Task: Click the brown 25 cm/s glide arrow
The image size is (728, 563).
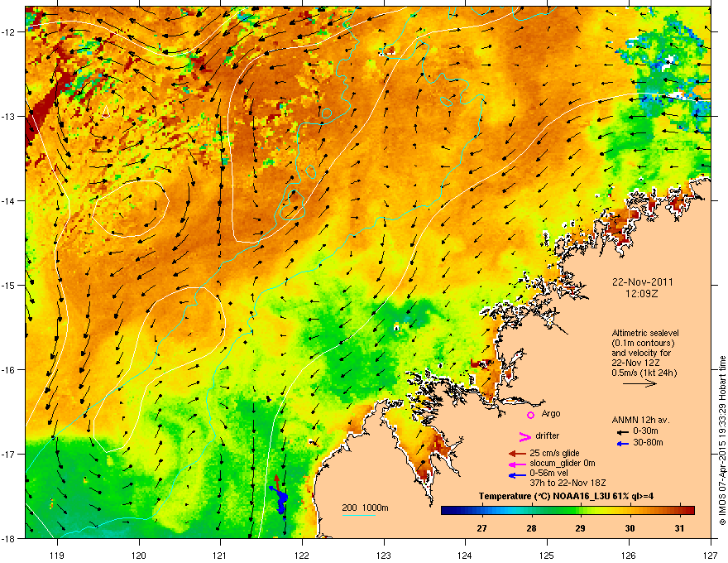Action: click(517, 454)
